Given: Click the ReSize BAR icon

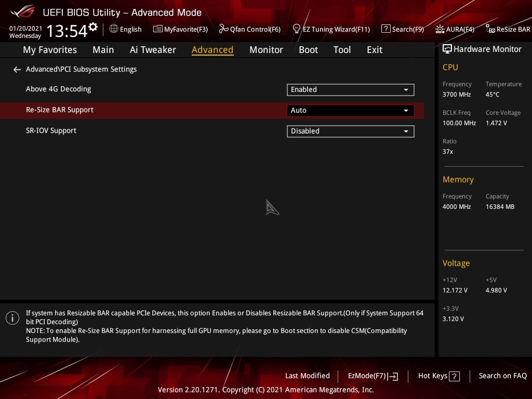Looking at the screenshot, I should coord(490,29).
